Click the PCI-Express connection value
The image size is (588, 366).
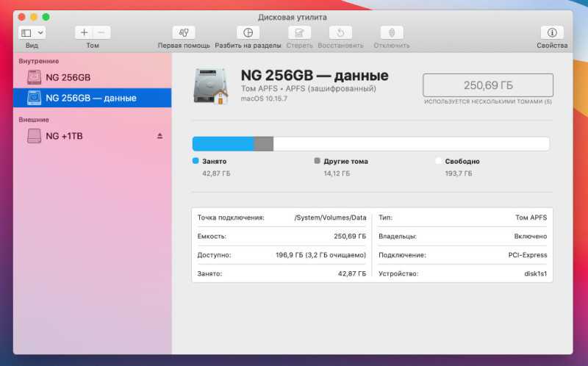pyautogui.click(x=528, y=255)
